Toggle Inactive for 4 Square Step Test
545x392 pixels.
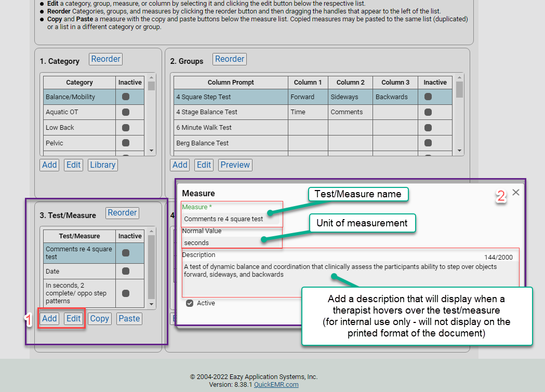[x=428, y=97]
